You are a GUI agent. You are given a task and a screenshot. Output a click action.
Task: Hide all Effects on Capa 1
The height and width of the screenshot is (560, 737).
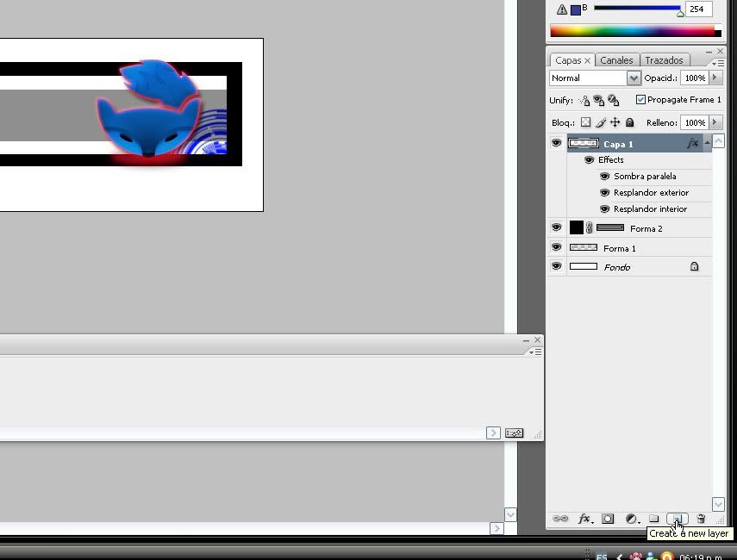[x=589, y=160]
